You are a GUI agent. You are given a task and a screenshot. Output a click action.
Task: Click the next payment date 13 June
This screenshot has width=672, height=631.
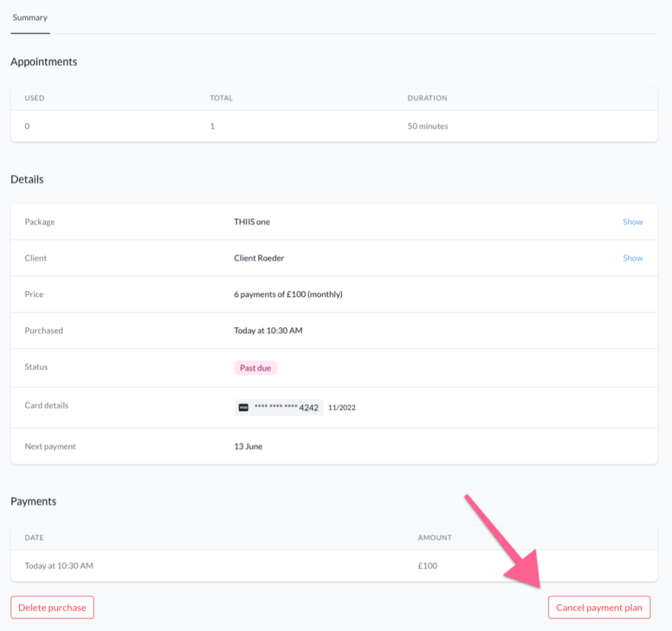click(248, 446)
